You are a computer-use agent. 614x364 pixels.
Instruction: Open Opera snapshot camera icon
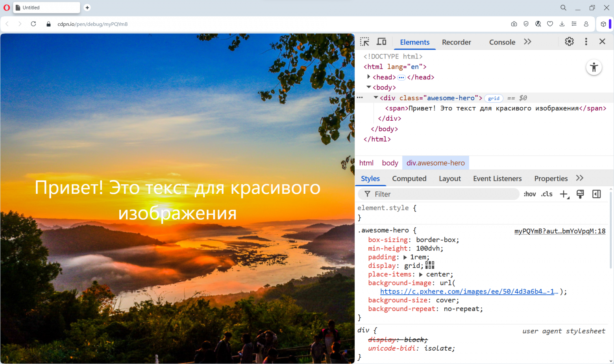click(514, 24)
